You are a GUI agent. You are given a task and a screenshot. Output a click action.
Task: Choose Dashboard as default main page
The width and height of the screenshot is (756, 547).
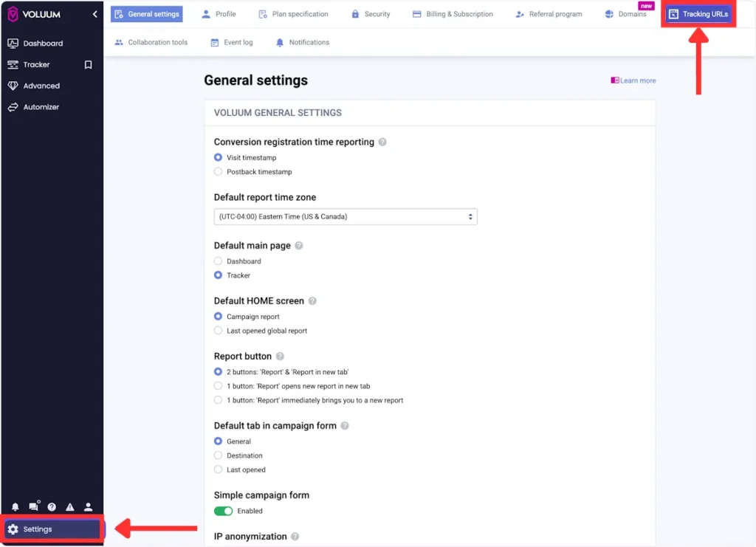click(218, 261)
